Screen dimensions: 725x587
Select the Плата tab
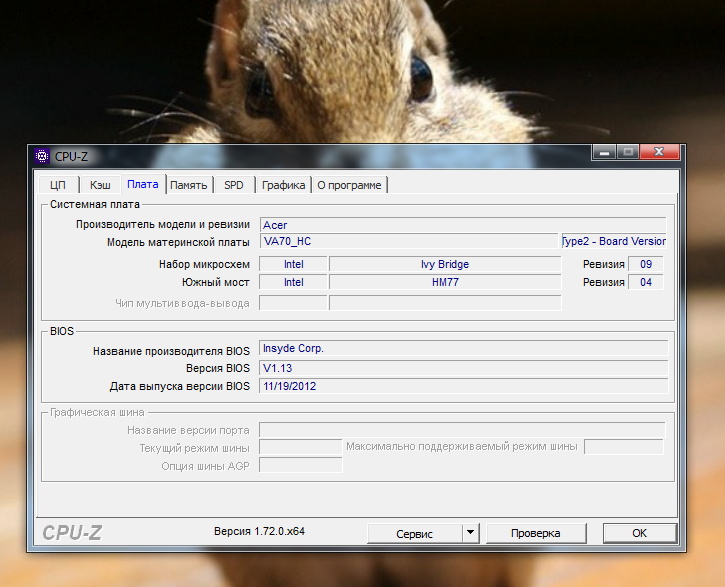[143, 184]
